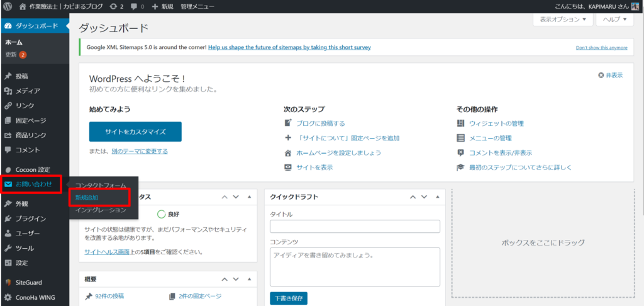Click the ダッシュボード gauge icon
The image size is (644, 306).
[x=8, y=26]
